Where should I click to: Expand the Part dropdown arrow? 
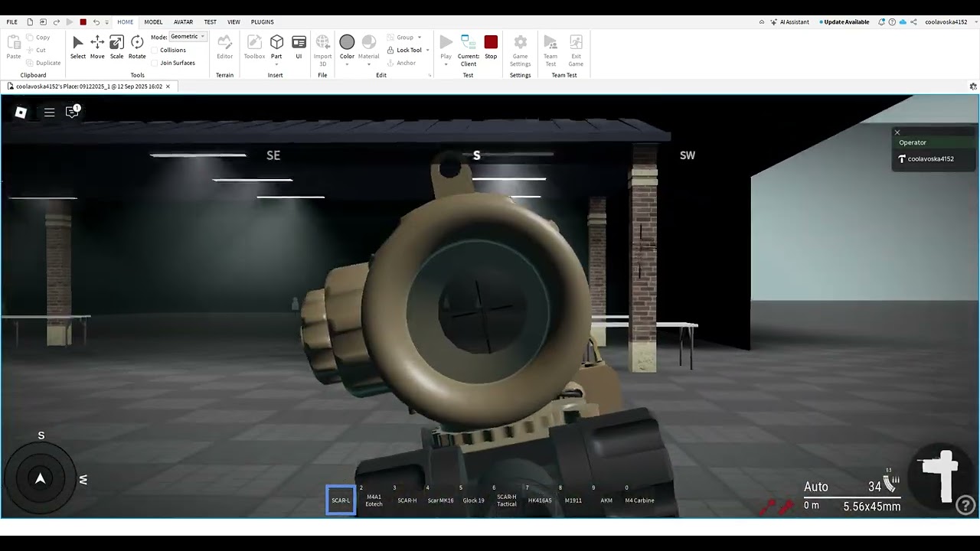(x=276, y=64)
